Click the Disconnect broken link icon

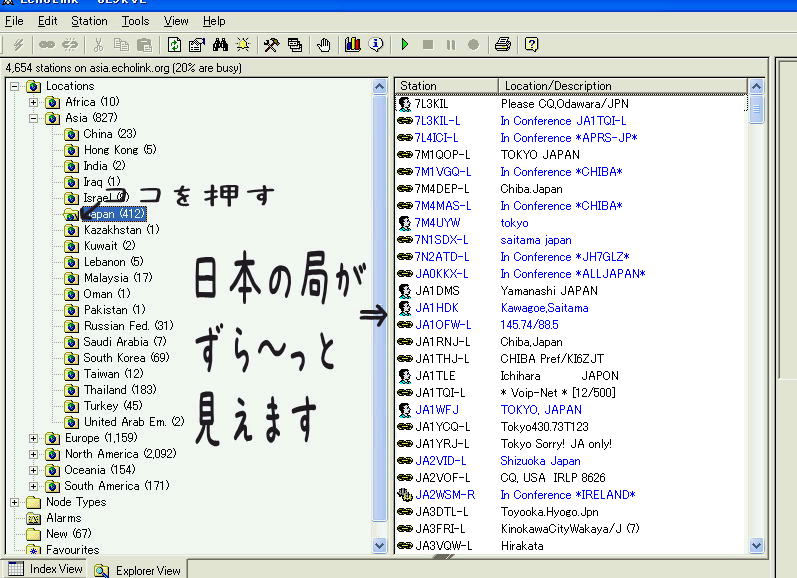70,45
